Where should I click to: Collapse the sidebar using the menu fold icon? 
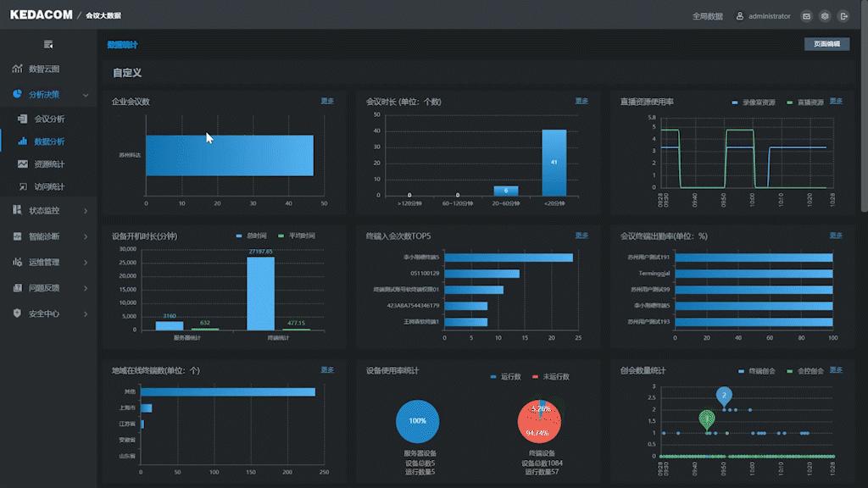[x=48, y=44]
